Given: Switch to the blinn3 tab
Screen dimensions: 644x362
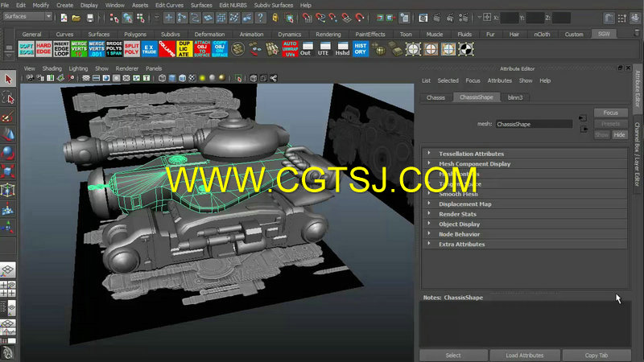Looking at the screenshot, I should click(515, 97).
